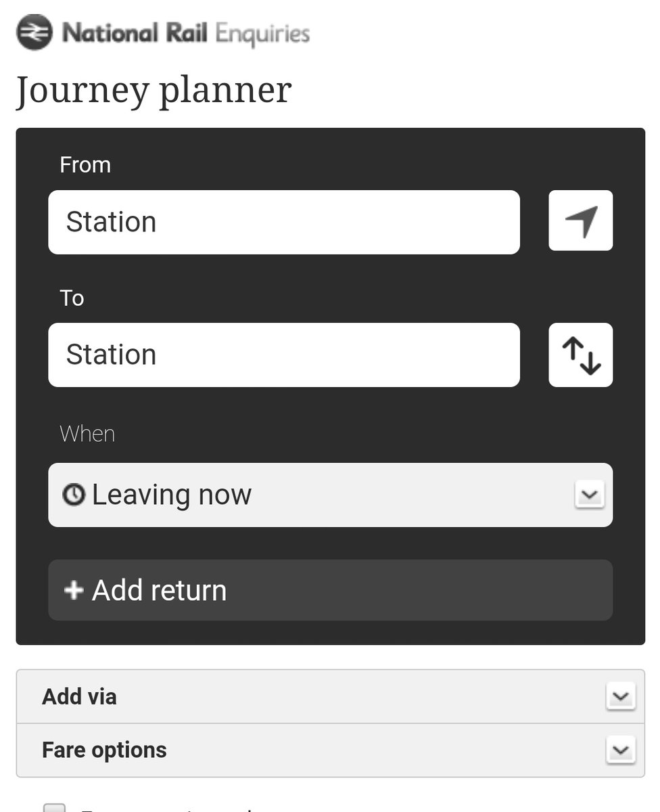The height and width of the screenshot is (812, 660).
Task: Tick the checkbox beneath Fare options
Action: click(x=55, y=808)
